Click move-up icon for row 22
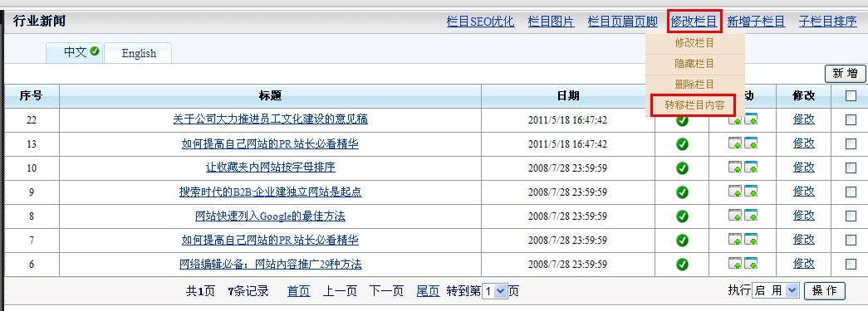Viewport: 868px width, 311px height. [x=735, y=119]
